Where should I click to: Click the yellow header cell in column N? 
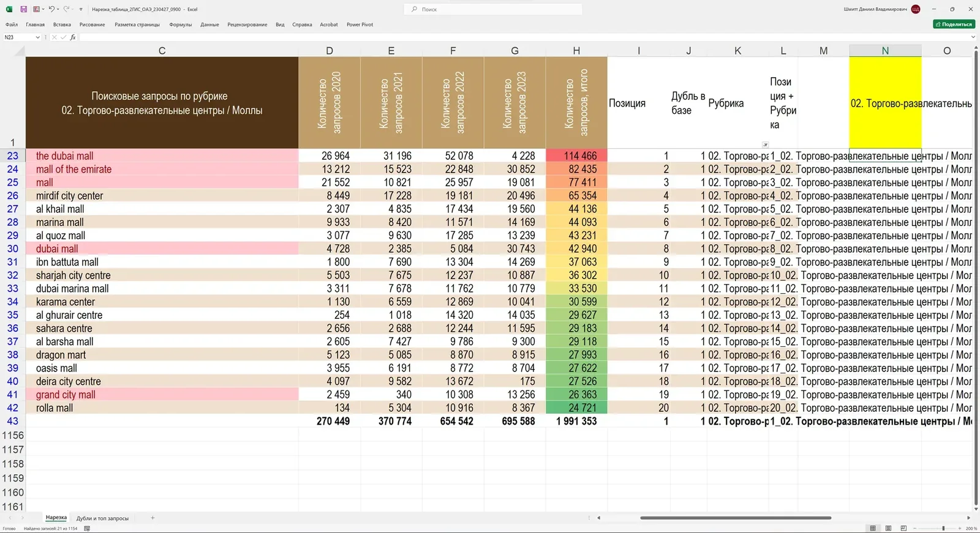(x=885, y=103)
